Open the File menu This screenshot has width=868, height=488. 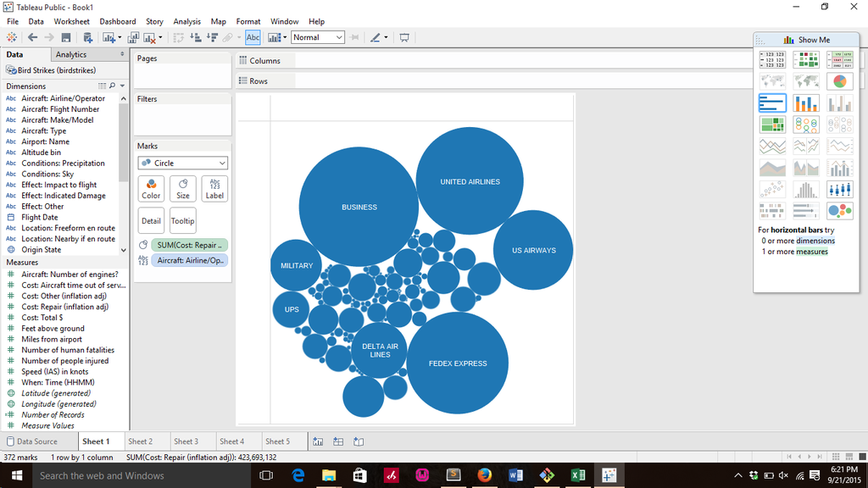(13, 21)
